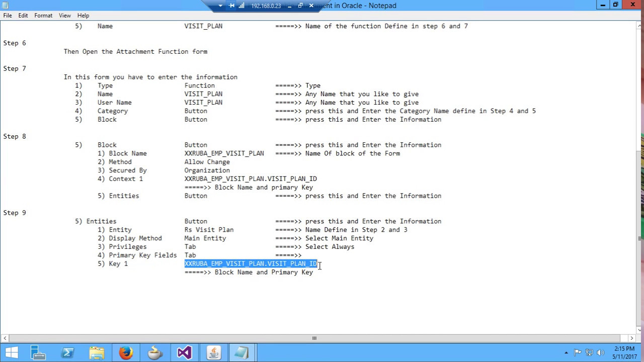Close the Notepad window
Viewport: 644px width, 362px height.
pyautogui.click(x=632, y=5)
